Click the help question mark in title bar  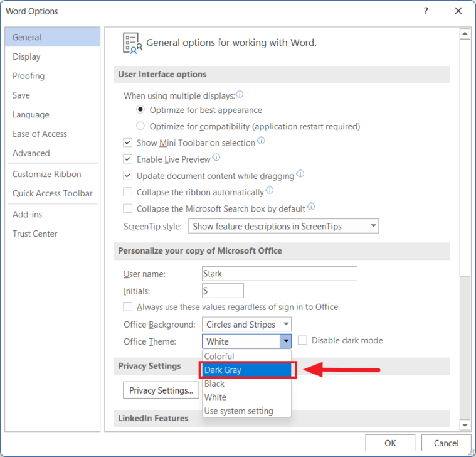coord(426,11)
